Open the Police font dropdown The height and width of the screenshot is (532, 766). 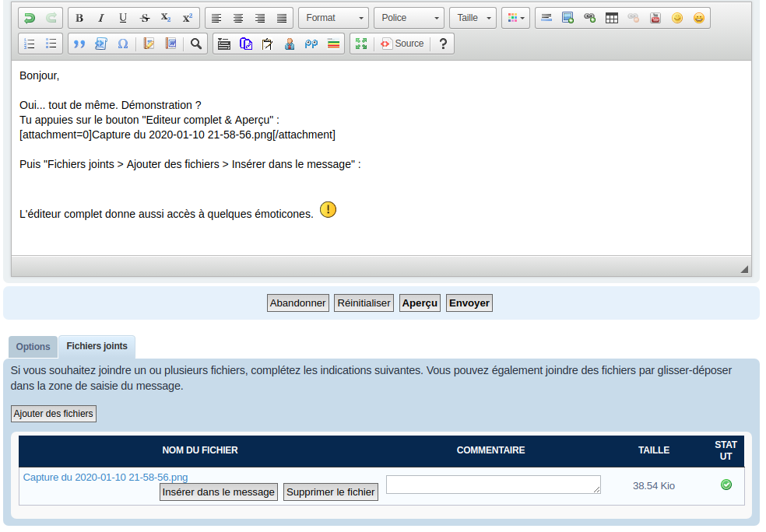[409, 18]
